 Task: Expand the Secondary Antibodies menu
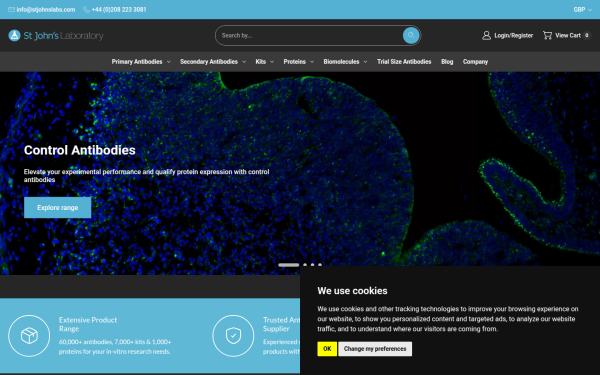[x=213, y=62]
